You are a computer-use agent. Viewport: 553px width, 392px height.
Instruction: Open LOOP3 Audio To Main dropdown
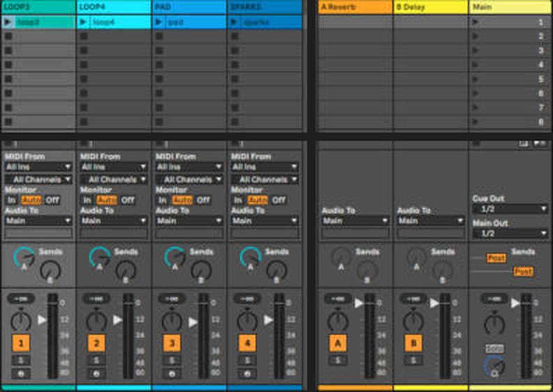tap(38, 221)
